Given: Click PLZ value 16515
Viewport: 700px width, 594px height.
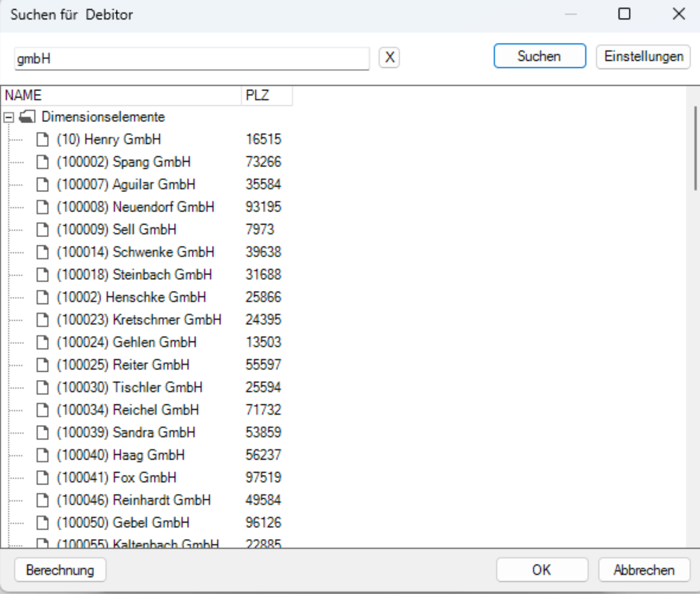Looking at the screenshot, I should pos(263,139).
